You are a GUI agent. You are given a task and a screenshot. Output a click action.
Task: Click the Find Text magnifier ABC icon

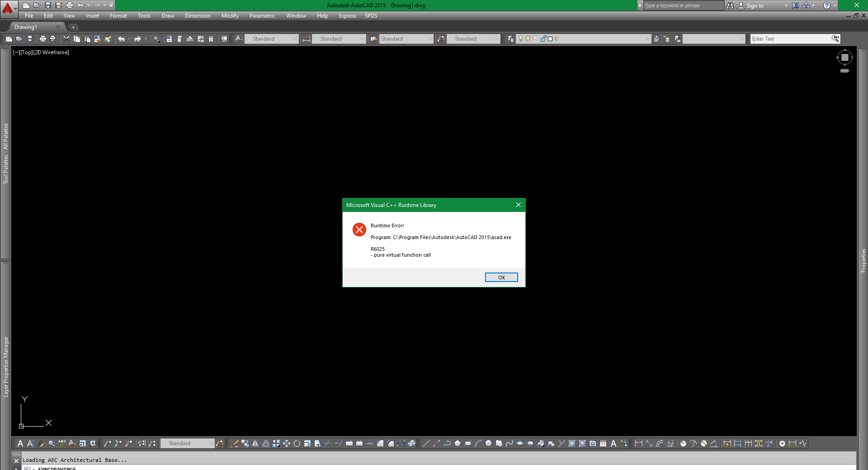tap(836, 38)
